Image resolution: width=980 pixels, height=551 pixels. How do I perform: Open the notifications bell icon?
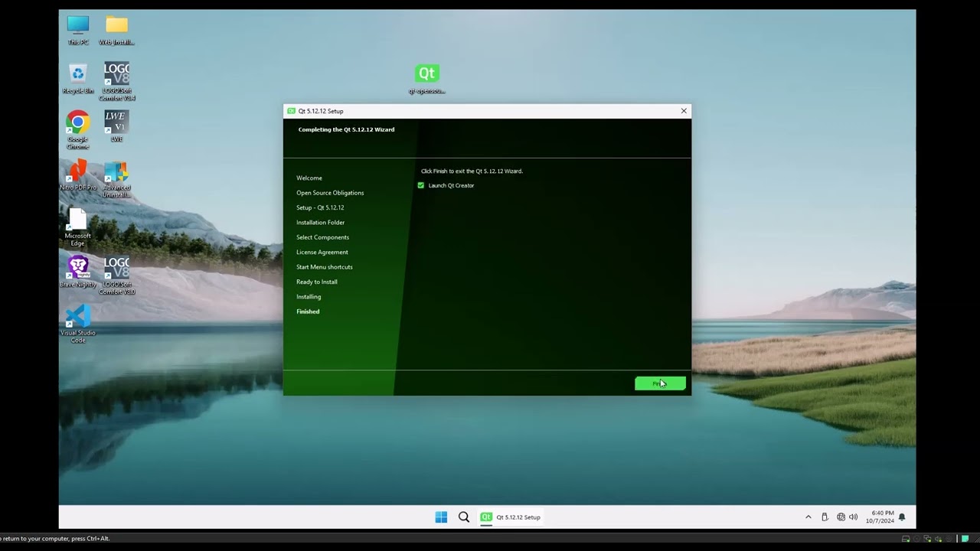902,517
